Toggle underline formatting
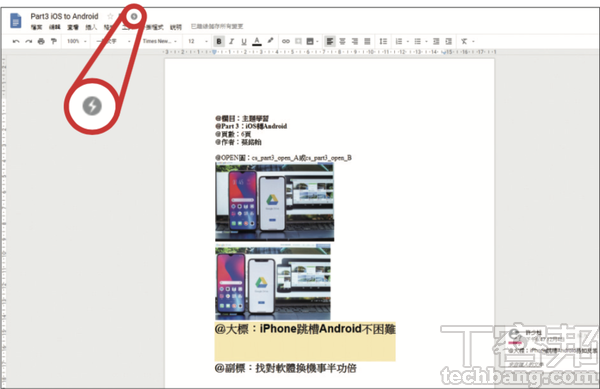This screenshot has height=389, width=600. [244, 41]
